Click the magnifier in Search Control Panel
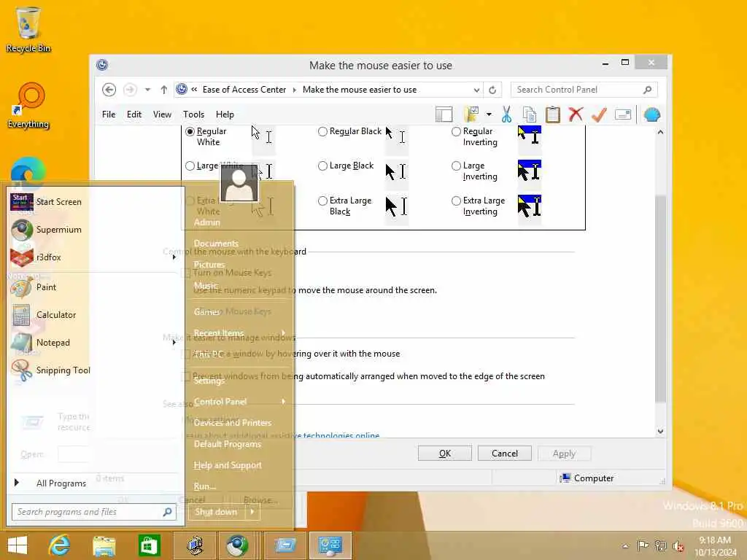This screenshot has height=560, width=747. pos(648,90)
